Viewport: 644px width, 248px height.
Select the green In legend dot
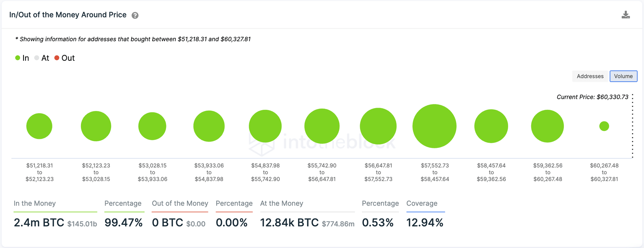pyautogui.click(x=17, y=58)
